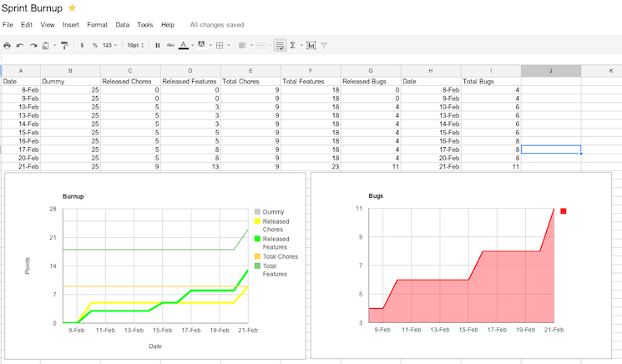Open the clipboard dropdown arrow
The height and width of the screenshot is (364, 622).
(55, 46)
